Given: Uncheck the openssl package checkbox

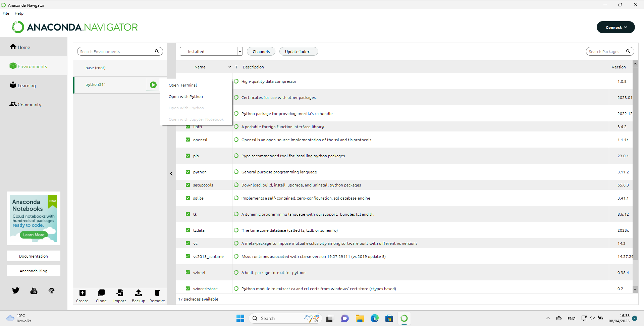Looking at the screenshot, I should click(188, 140).
